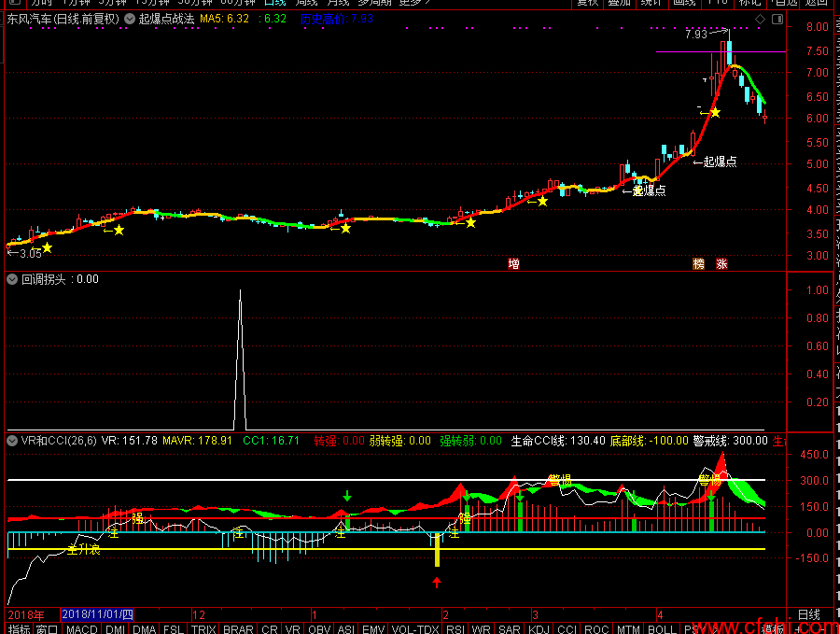Expand the 更多 periods menu
This screenshot has width=840, height=634.
coord(414,3)
